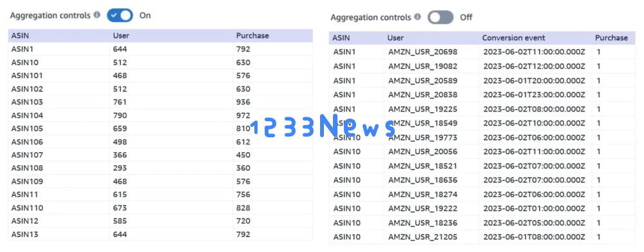Image resolution: width=644 pixels, height=252 pixels.
Task: Click user count 761 for ASIN103
Action: tap(120, 102)
